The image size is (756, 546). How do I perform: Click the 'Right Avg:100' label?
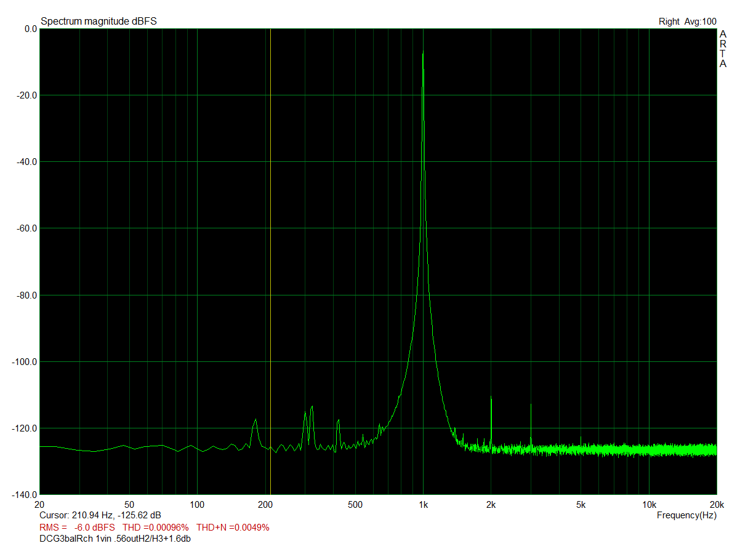point(688,22)
